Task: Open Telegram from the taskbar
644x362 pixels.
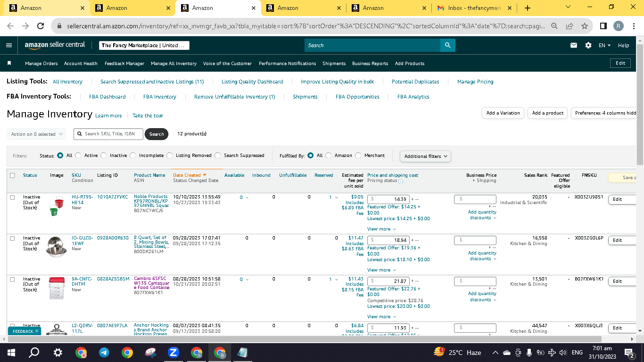Action: coord(104,352)
